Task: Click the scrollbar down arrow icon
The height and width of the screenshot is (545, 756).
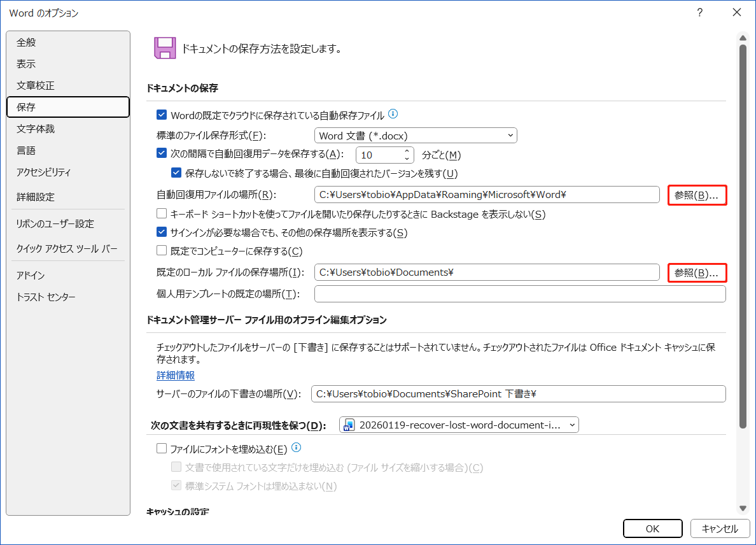Action: [x=743, y=507]
